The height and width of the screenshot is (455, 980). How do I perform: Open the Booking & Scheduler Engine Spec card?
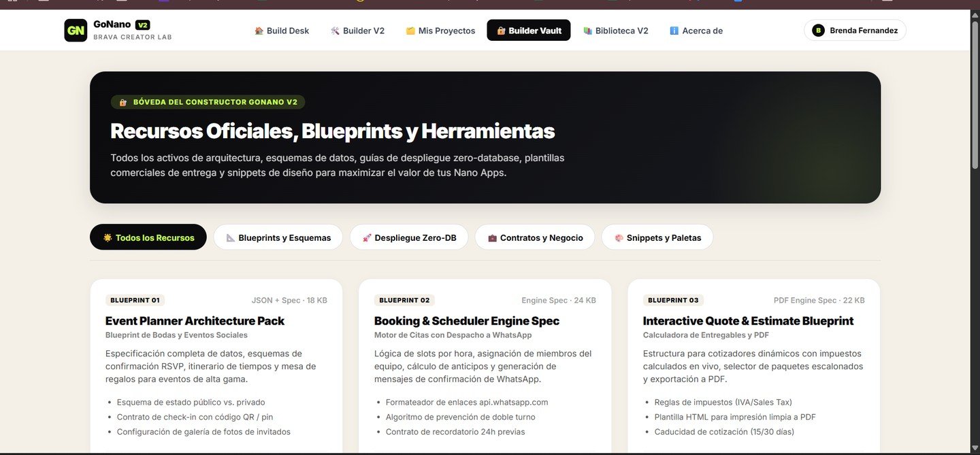point(485,367)
